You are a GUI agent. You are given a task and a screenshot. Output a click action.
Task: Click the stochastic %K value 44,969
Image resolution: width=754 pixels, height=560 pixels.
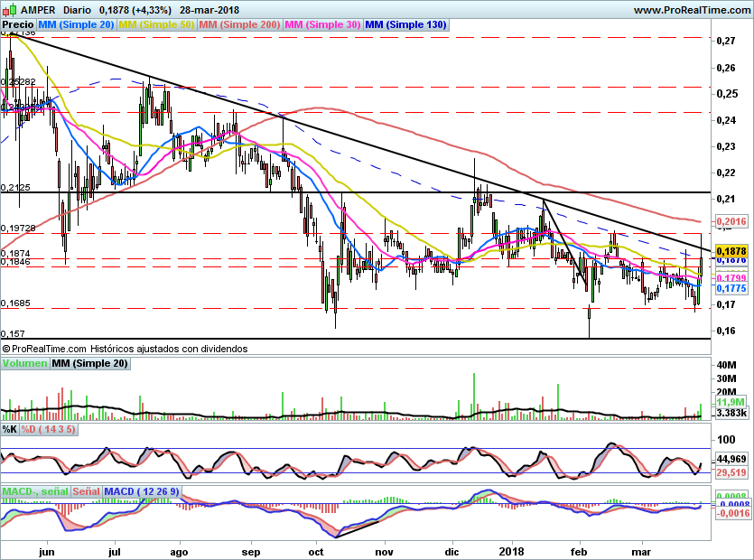(731, 459)
